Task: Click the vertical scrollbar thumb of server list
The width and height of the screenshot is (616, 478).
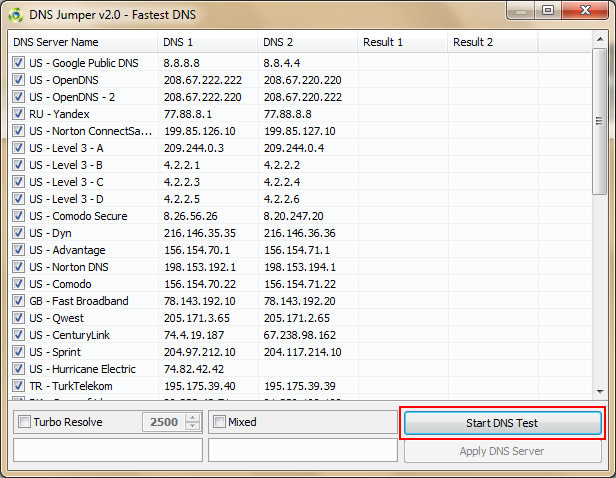Action: (600, 121)
